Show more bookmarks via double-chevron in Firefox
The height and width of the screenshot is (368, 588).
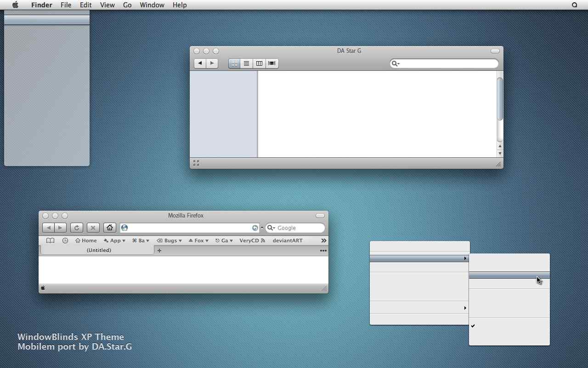click(x=323, y=241)
